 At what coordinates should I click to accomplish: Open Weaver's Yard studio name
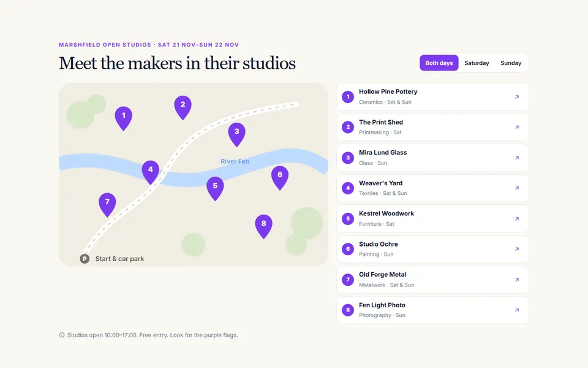click(380, 183)
